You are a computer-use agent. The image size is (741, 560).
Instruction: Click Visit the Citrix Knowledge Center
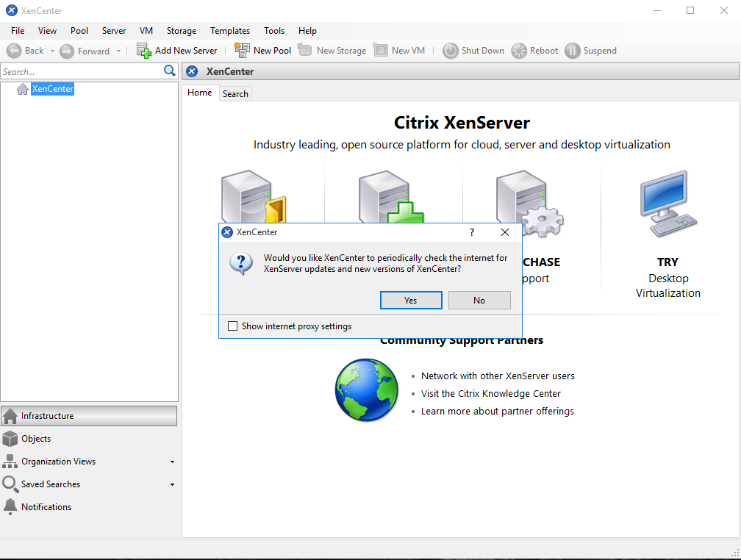[490, 393]
